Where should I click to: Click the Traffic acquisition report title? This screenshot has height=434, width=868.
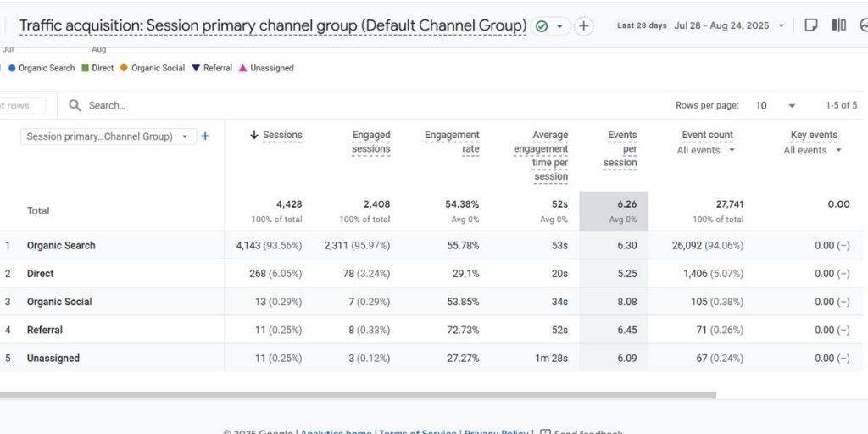click(272, 25)
